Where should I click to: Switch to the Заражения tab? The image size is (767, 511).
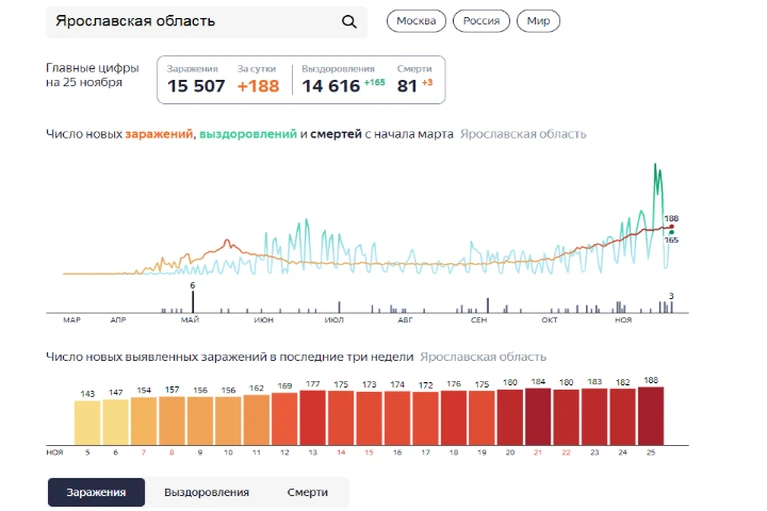point(96,492)
